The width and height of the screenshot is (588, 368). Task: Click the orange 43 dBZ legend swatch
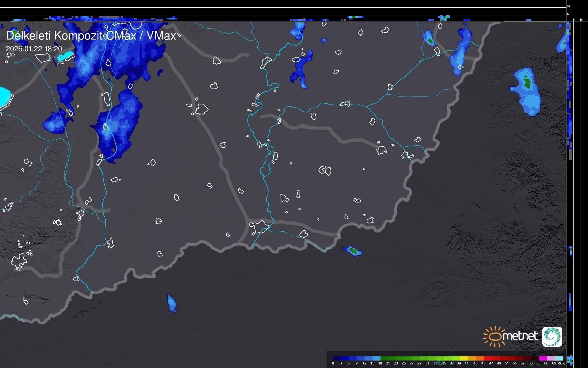[x=480, y=358]
